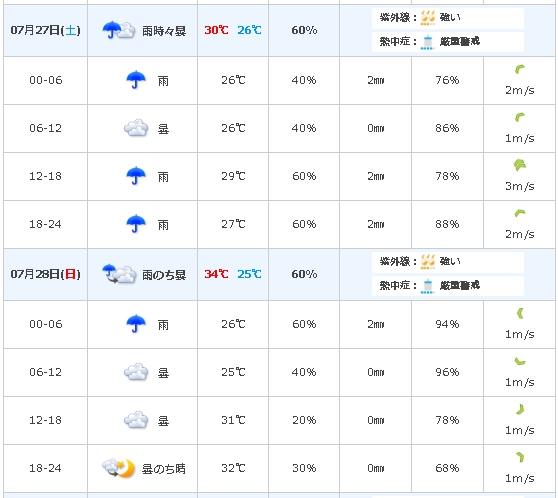Click the 94% humidity cell
The width and height of the screenshot is (558, 498).
447,324
